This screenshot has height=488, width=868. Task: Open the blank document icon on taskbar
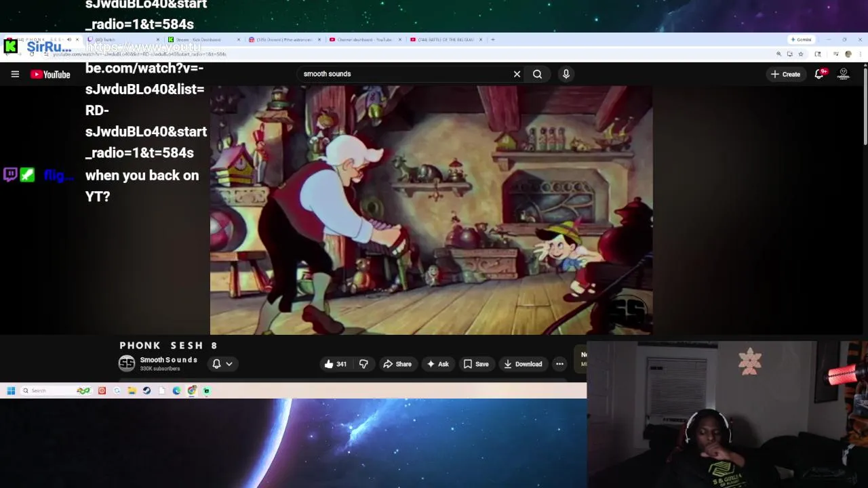(x=161, y=390)
